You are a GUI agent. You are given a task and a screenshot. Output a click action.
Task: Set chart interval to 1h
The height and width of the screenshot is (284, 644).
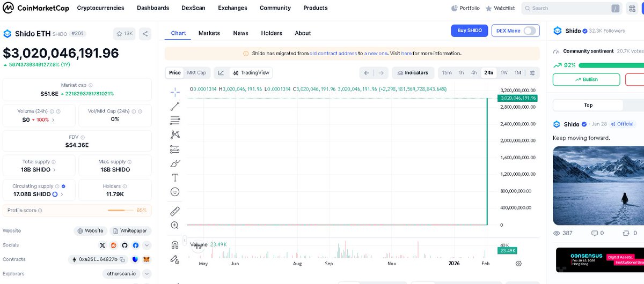tap(461, 73)
